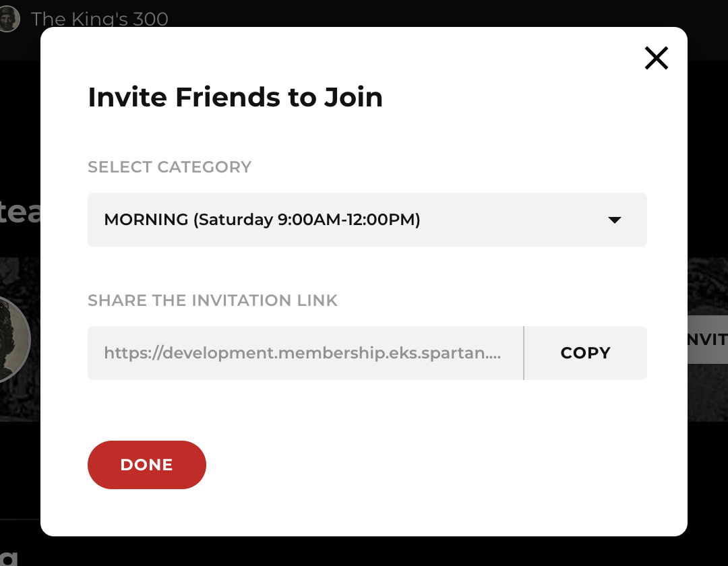
Task: Dismiss the invite dialog using close control
Action: [656, 58]
